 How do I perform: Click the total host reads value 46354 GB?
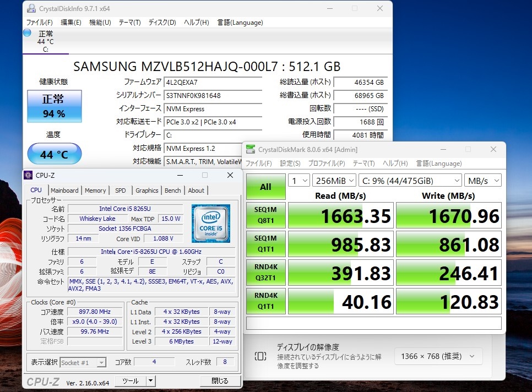(360, 83)
